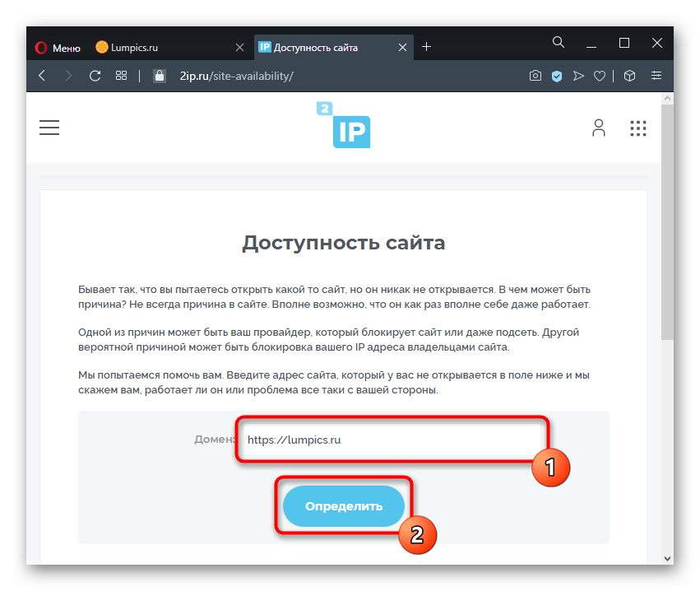Image resolution: width=700 pixels, height=591 pixels.
Task: Click the send to My Flow icon
Action: point(578,76)
